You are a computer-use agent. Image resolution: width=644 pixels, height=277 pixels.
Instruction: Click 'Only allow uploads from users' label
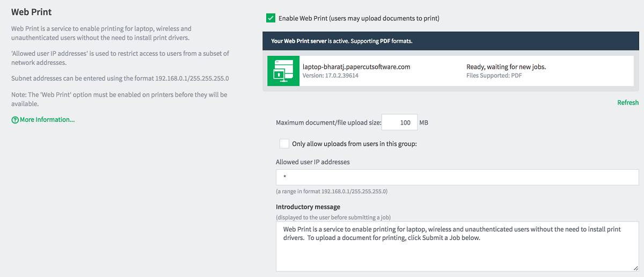354,144
